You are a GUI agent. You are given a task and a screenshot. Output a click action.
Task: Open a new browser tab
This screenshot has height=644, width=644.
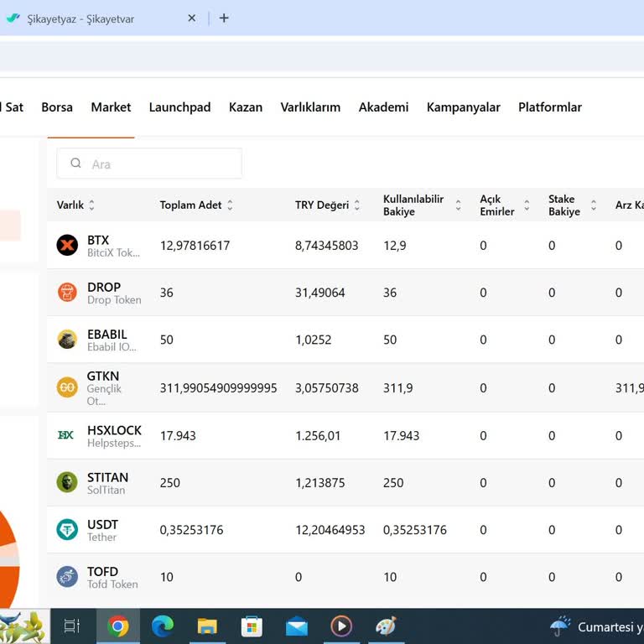224,18
